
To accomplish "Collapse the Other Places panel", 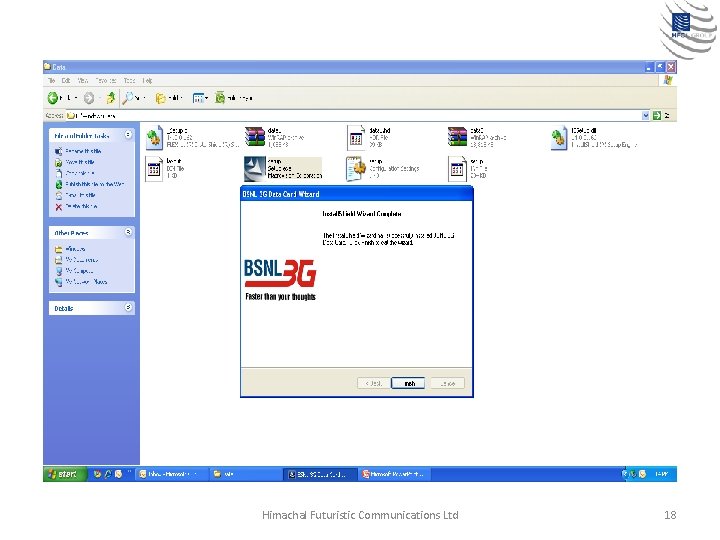I will pos(128,232).
